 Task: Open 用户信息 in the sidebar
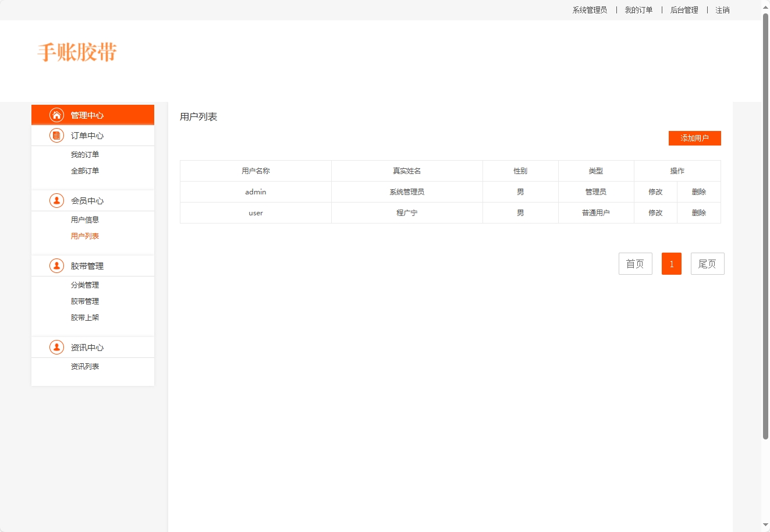coord(85,219)
